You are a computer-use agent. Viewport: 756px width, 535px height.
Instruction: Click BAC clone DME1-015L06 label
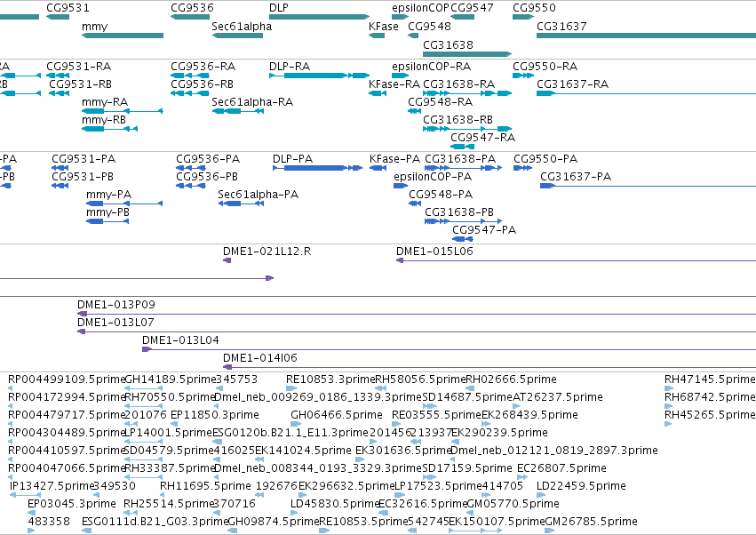tap(434, 252)
